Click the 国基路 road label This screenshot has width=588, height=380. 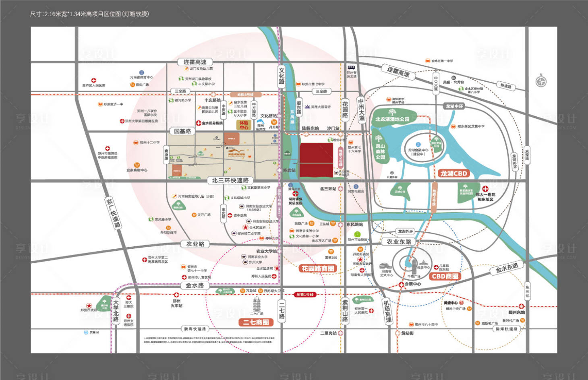pos(182,131)
